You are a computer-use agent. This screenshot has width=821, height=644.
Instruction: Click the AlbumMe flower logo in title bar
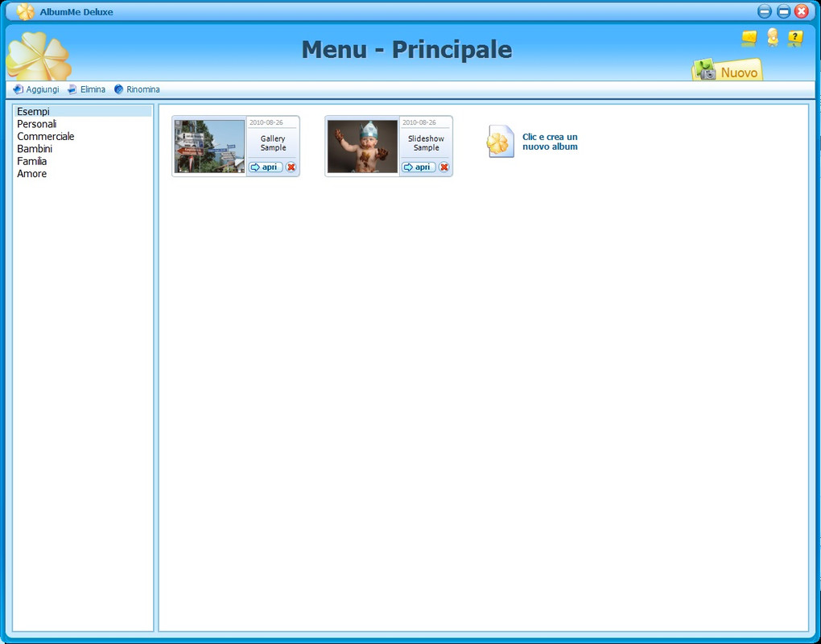[25, 11]
